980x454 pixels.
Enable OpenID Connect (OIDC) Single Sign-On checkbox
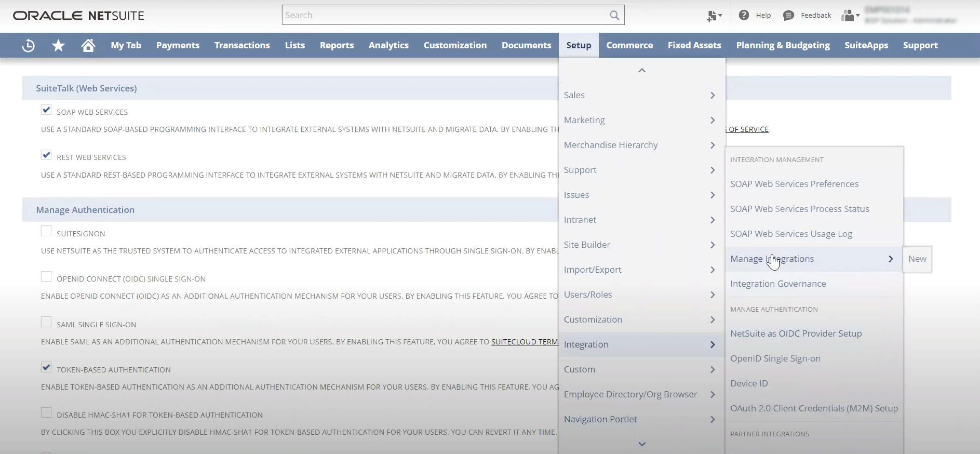point(46,276)
